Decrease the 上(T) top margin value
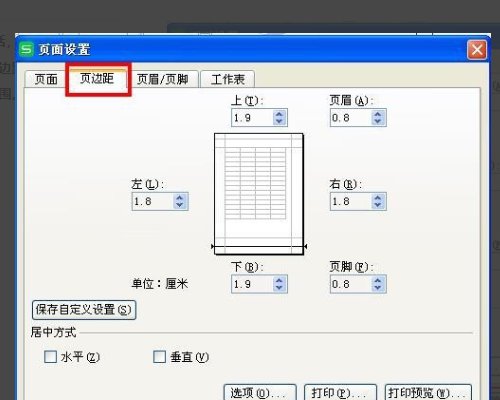Image resolution: width=500 pixels, height=400 pixels. coord(279,121)
